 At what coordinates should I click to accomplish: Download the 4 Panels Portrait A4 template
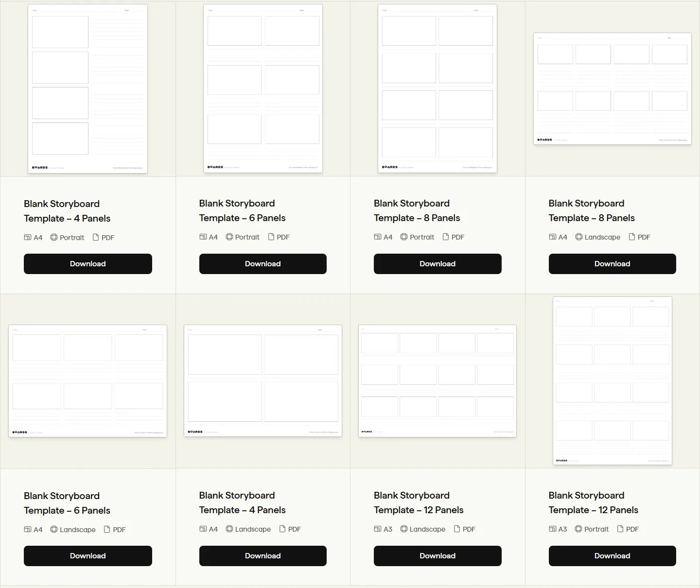[x=88, y=264]
